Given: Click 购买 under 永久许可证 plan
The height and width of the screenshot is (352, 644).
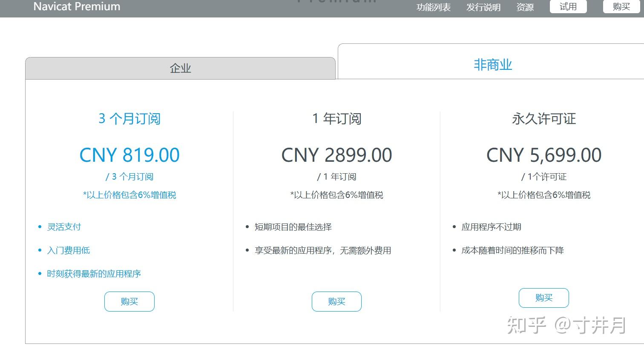Looking at the screenshot, I should pyautogui.click(x=544, y=298).
